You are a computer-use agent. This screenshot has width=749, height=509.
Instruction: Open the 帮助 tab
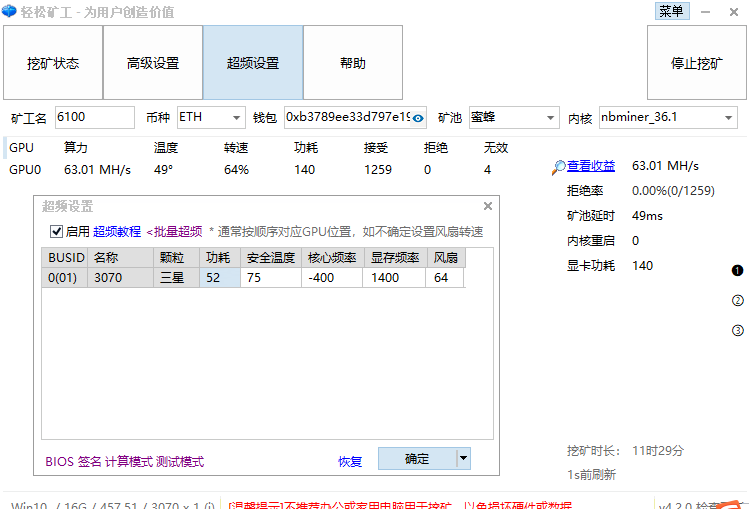pyautogui.click(x=353, y=63)
